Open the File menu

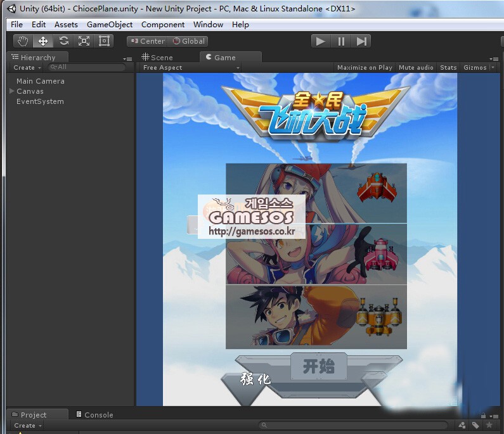pyautogui.click(x=16, y=25)
